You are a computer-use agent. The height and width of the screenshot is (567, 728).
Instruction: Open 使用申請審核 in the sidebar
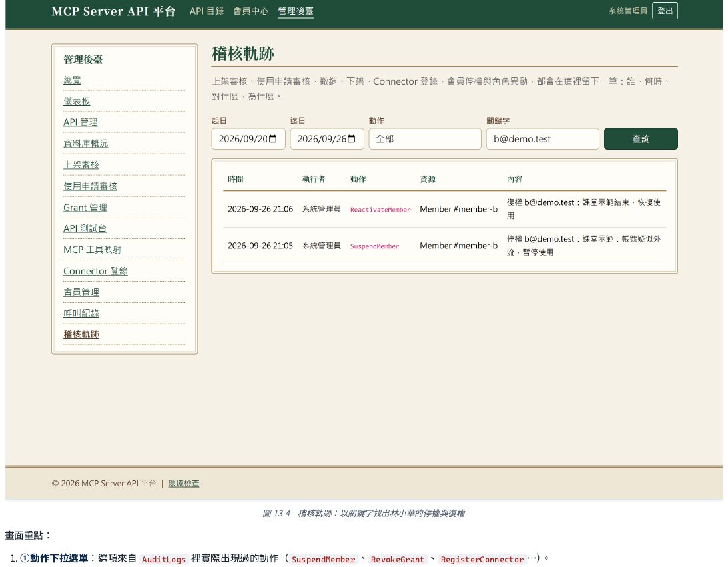click(90, 186)
